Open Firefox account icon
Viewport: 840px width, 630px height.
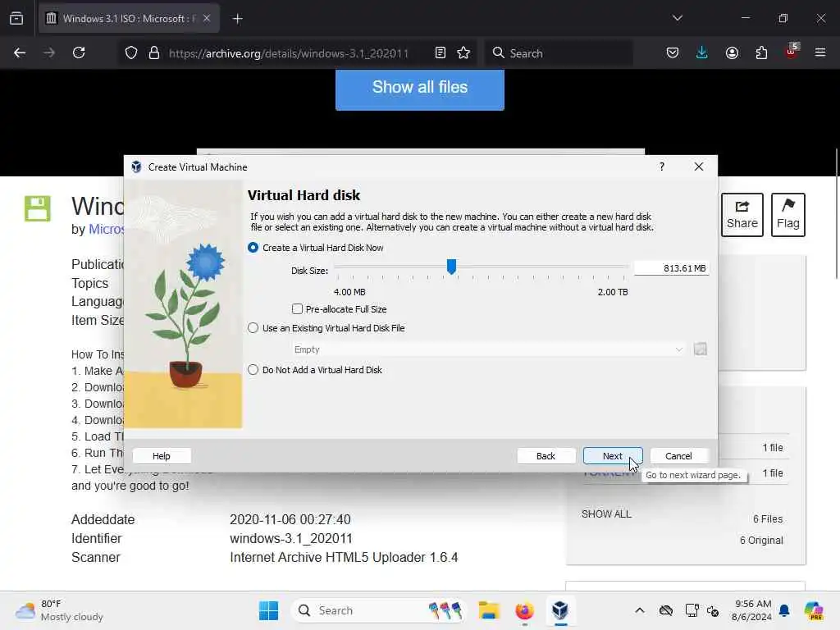point(733,53)
